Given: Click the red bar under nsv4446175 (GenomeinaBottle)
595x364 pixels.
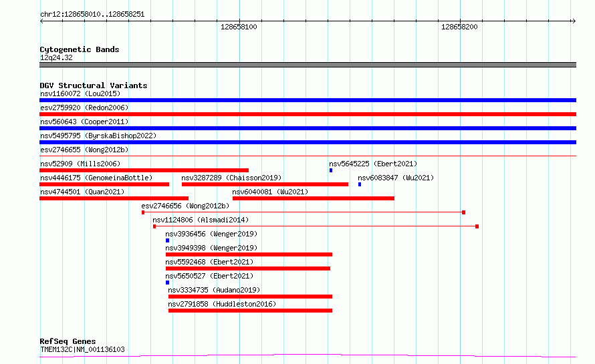Looking at the screenshot, I should (x=104, y=184).
